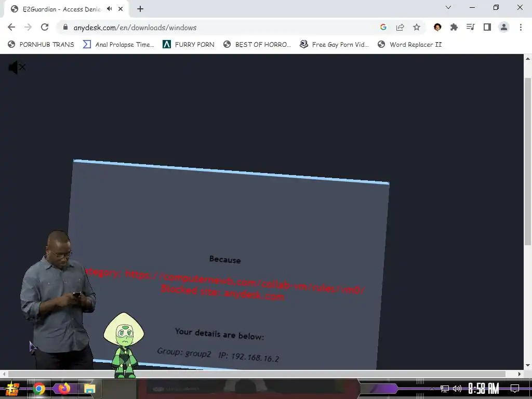
Task: Go back with the browser back arrow
Action: pos(11,27)
